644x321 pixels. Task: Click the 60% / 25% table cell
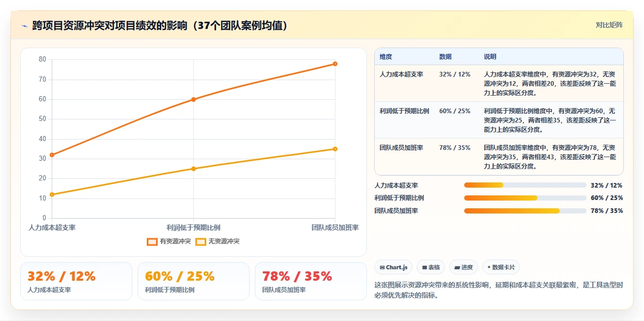[455, 111]
